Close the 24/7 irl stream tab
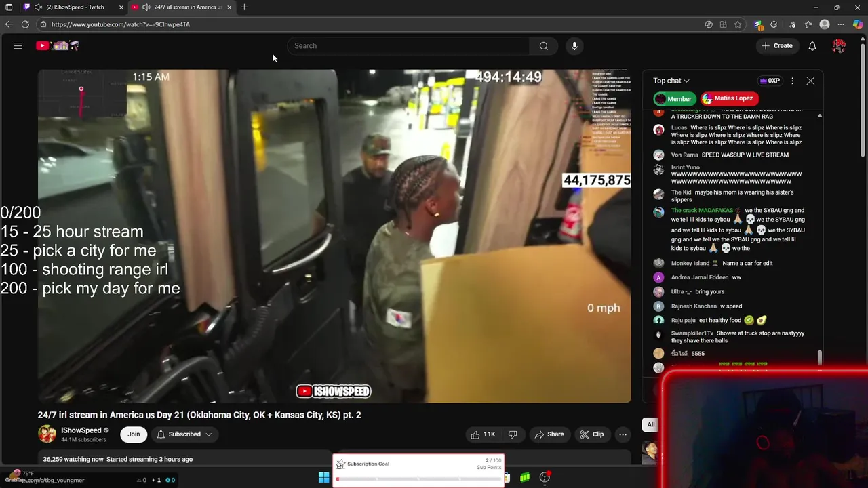Viewport: 868px width, 488px height. coord(229,7)
